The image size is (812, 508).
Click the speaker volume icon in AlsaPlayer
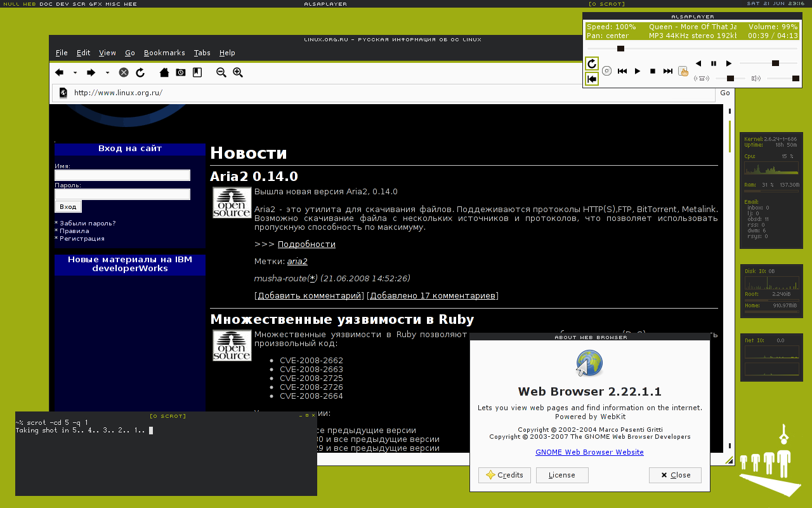pyautogui.click(x=756, y=79)
